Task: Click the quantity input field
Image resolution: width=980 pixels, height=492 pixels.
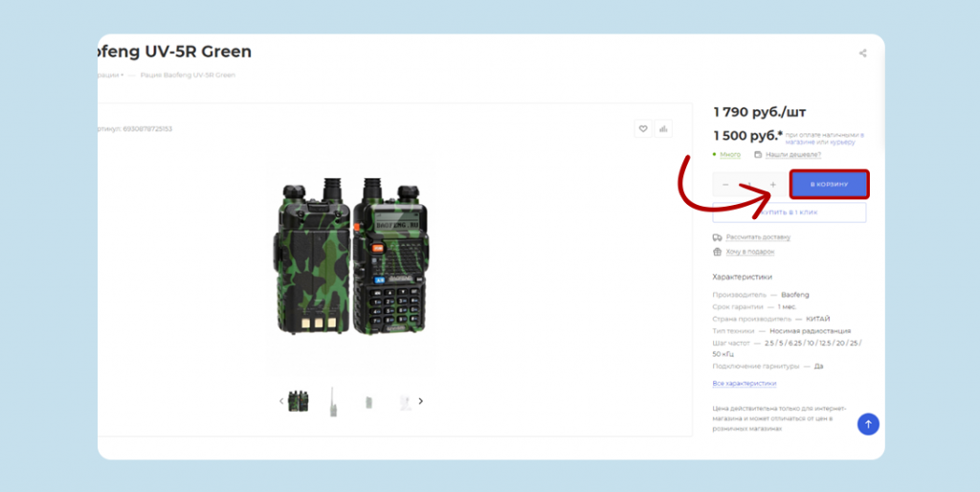Action: point(749,185)
